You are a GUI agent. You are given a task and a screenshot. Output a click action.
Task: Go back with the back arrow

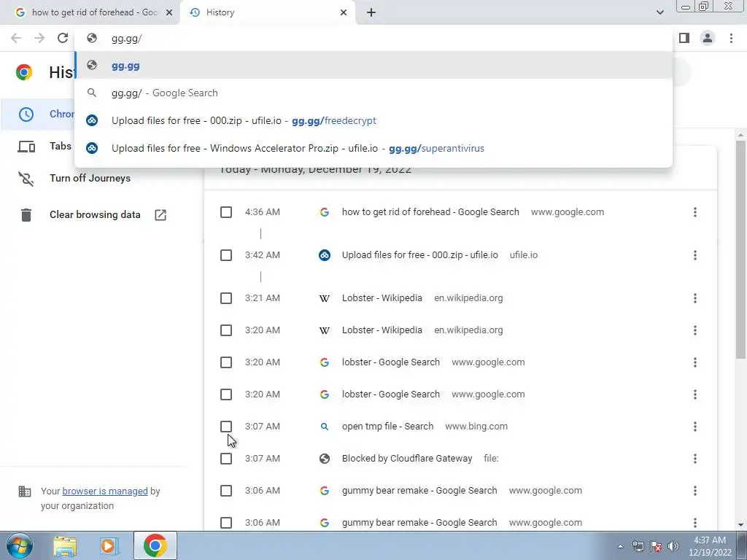(x=16, y=38)
